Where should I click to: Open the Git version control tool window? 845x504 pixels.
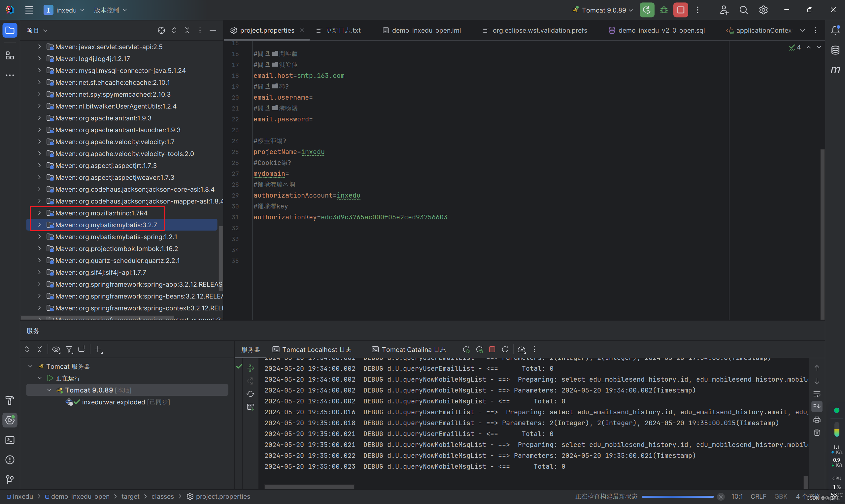10,479
